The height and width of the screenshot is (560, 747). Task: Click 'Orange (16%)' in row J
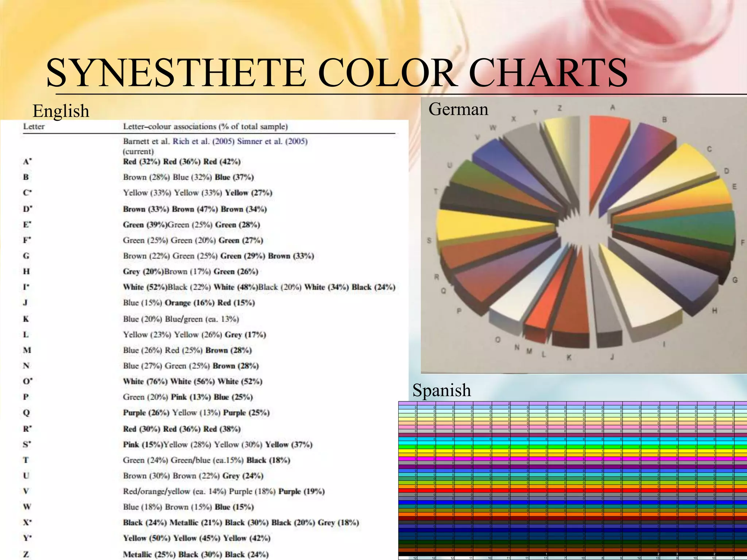(x=190, y=303)
